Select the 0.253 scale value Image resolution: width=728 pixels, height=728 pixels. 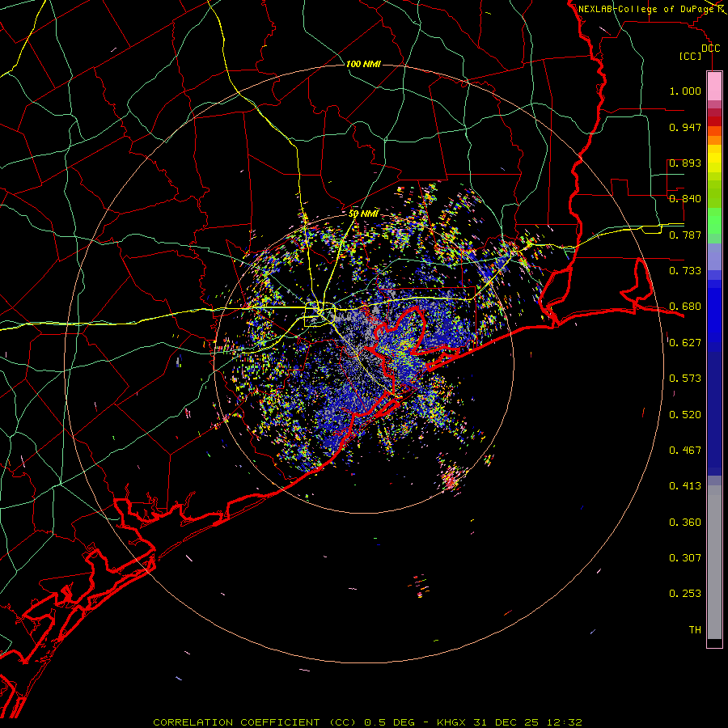[685, 594]
